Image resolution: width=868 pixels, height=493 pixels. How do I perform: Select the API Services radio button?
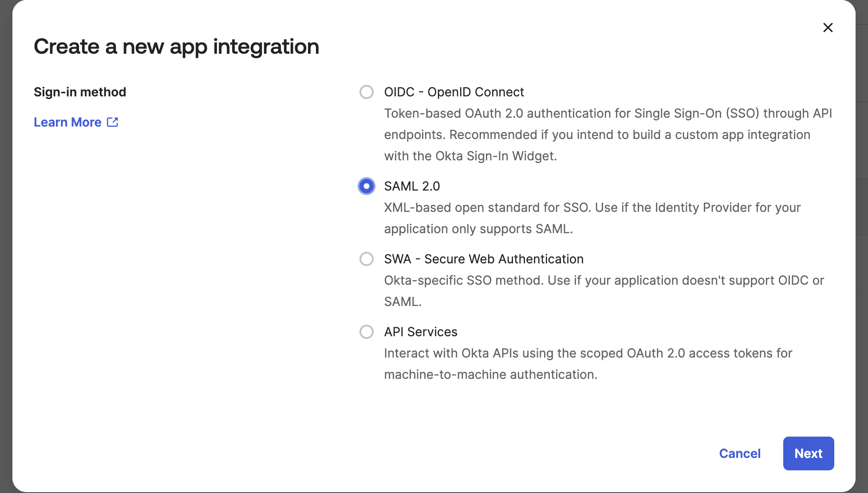coord(367,332)
